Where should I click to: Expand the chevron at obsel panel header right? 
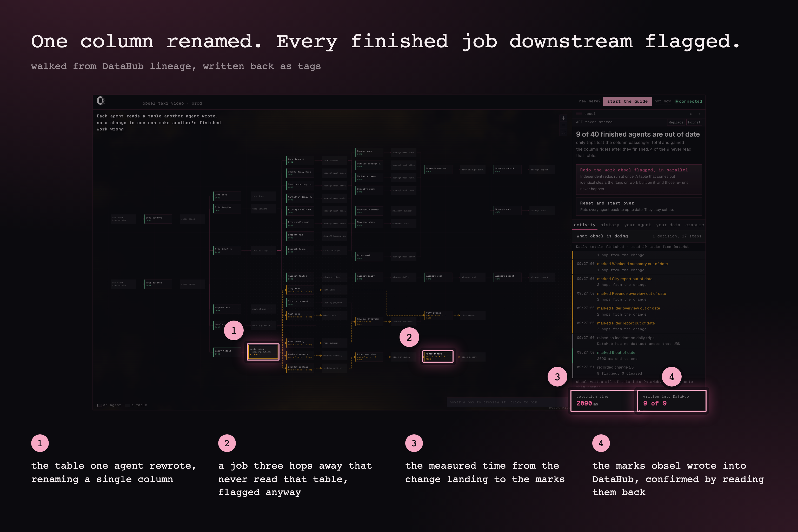[700, 114]
